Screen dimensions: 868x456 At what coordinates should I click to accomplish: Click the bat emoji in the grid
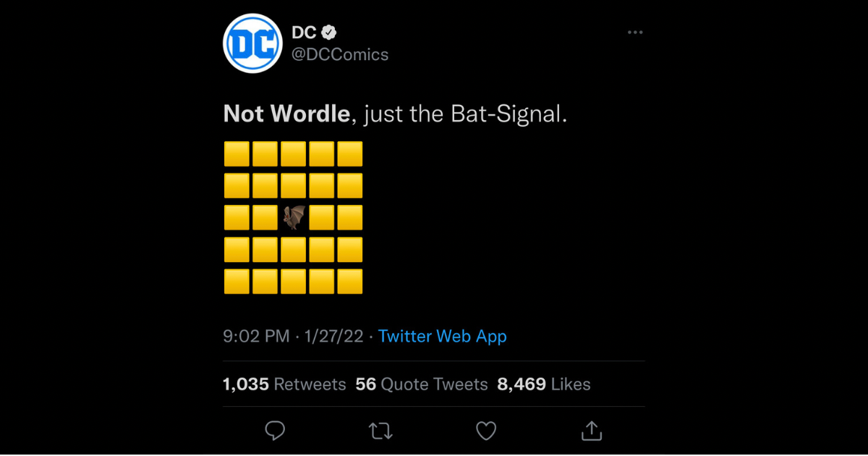(293, 218)
